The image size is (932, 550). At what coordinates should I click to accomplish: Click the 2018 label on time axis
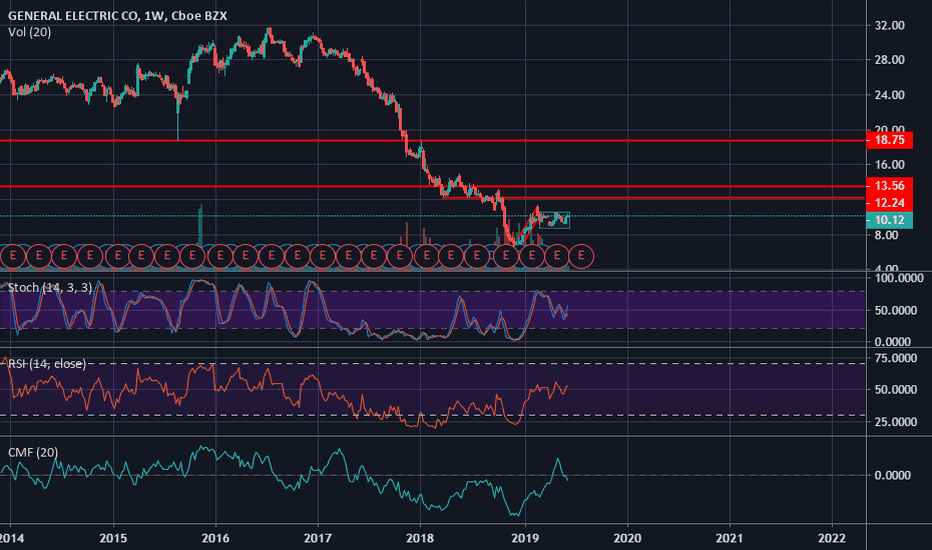click(420, 538)
